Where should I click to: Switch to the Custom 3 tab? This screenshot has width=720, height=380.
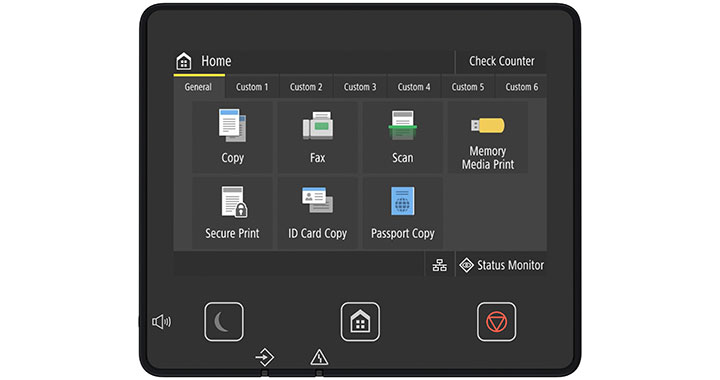pos(360,87)
